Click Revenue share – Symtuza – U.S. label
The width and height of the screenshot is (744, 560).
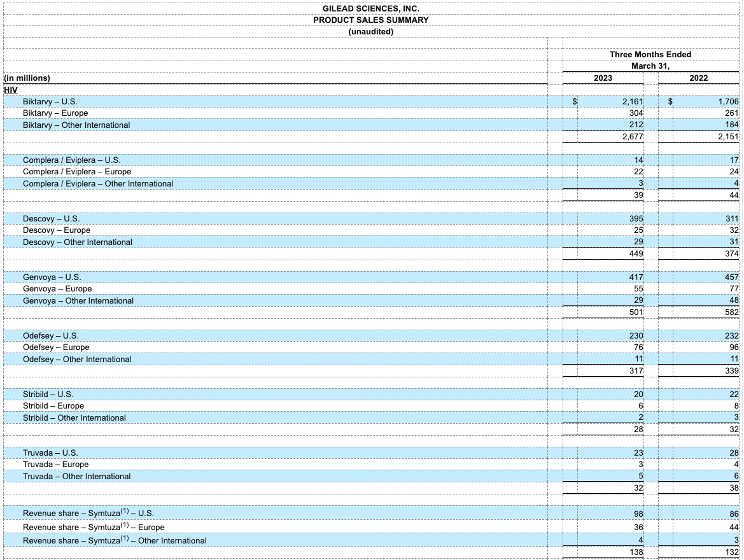click(88, 513)
